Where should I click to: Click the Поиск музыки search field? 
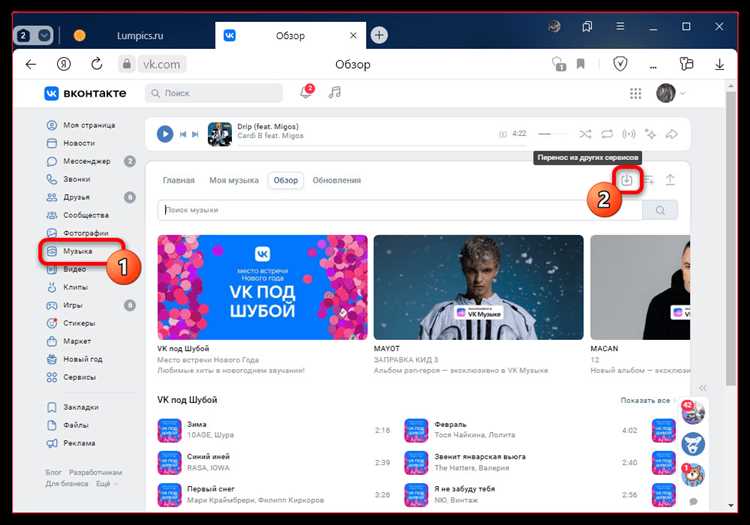coord(400,210)
